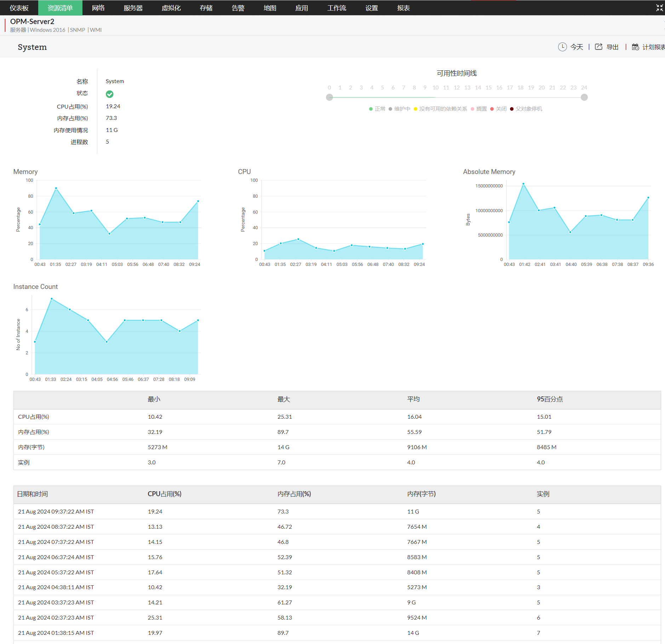Toggle the 搁置 legend item
Image resolution: width=665 pixels, height=644 pixels.
479,109
